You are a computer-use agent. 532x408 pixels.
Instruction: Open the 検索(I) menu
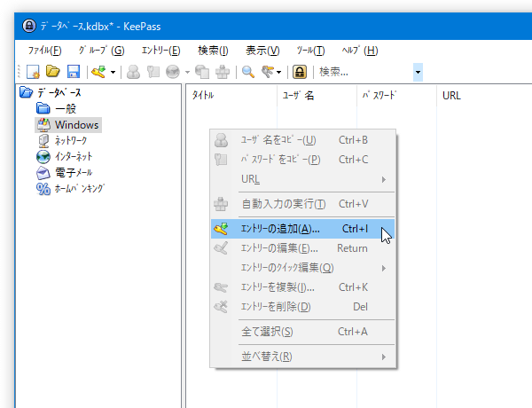pyautogui.click(x=213, y=51)
